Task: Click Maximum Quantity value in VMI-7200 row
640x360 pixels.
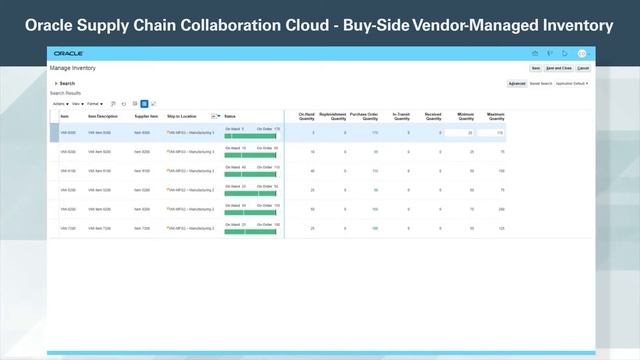Action: tap(501, 229)
